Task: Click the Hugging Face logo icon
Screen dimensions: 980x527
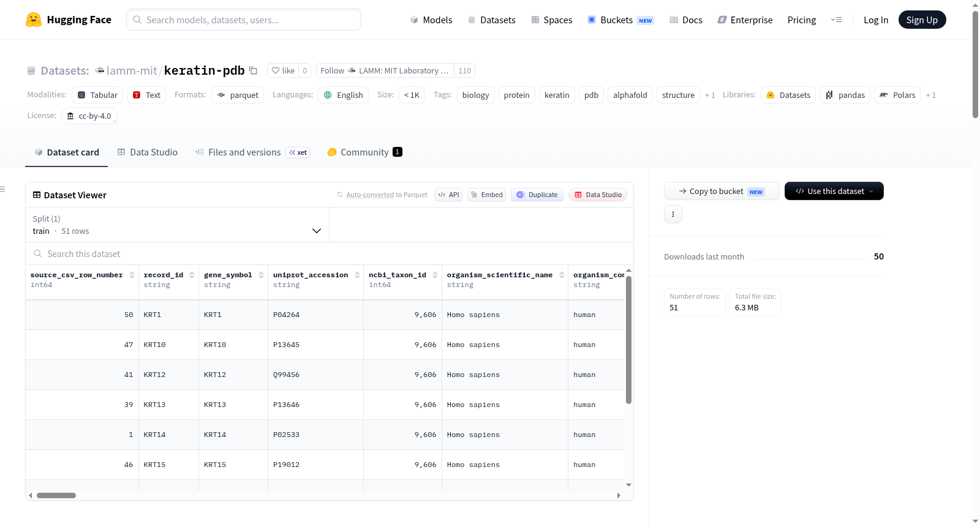Action: click(x=34, y=20)
